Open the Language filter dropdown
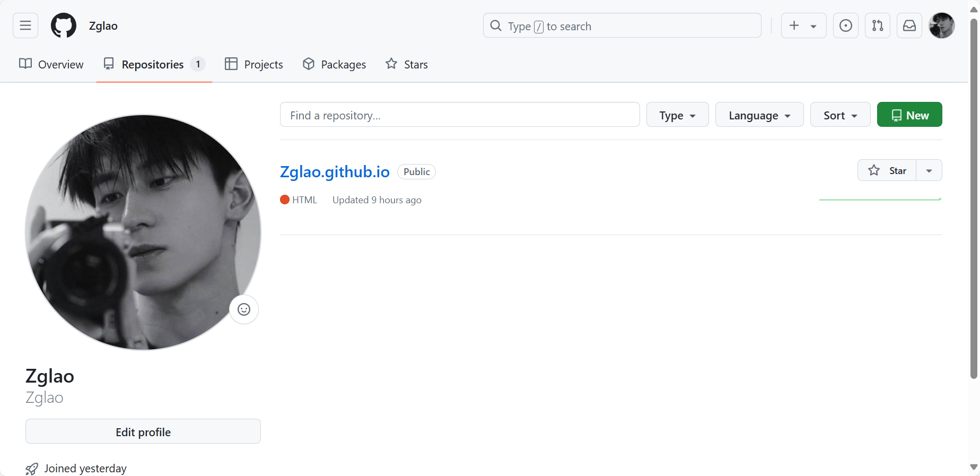The height and width of the screenshot is (476, 980). click(759, 115)
